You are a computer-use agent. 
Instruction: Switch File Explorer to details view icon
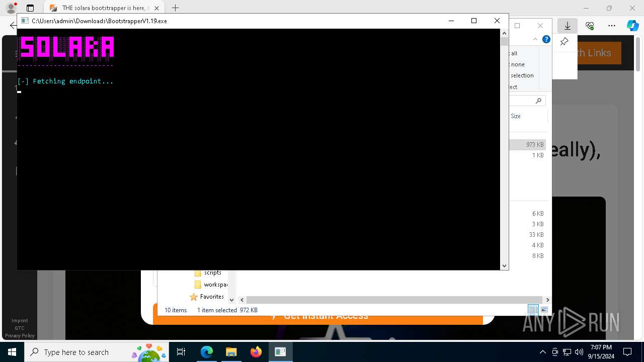(533, 310)
